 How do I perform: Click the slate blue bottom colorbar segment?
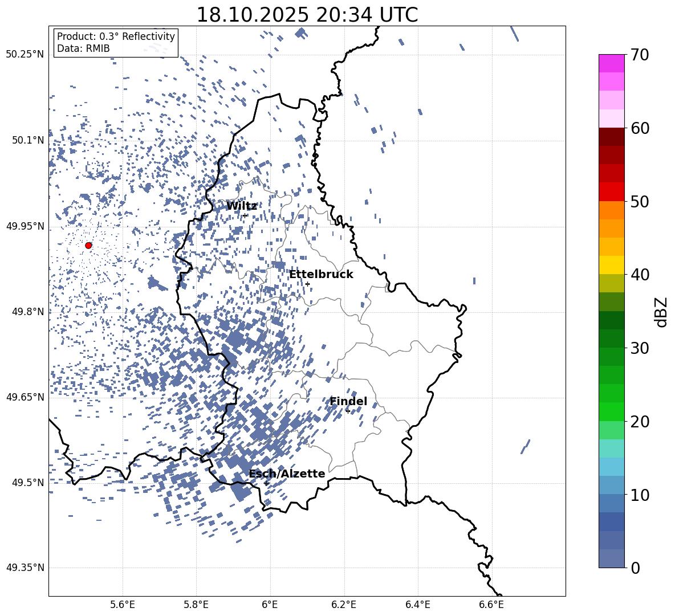612,558
